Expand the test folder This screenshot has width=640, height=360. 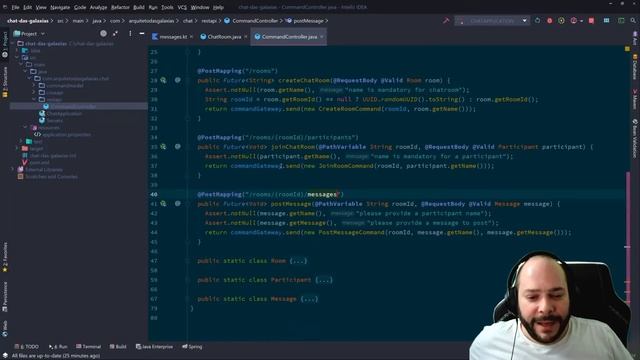(21, 141)
